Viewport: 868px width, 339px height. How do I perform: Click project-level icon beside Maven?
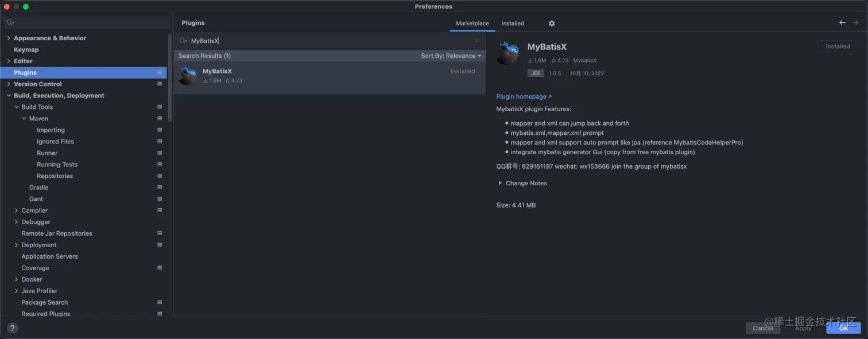tap(160, 118)
